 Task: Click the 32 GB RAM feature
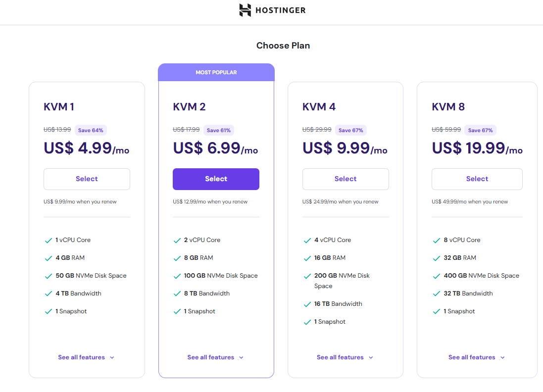click(460, 258)
